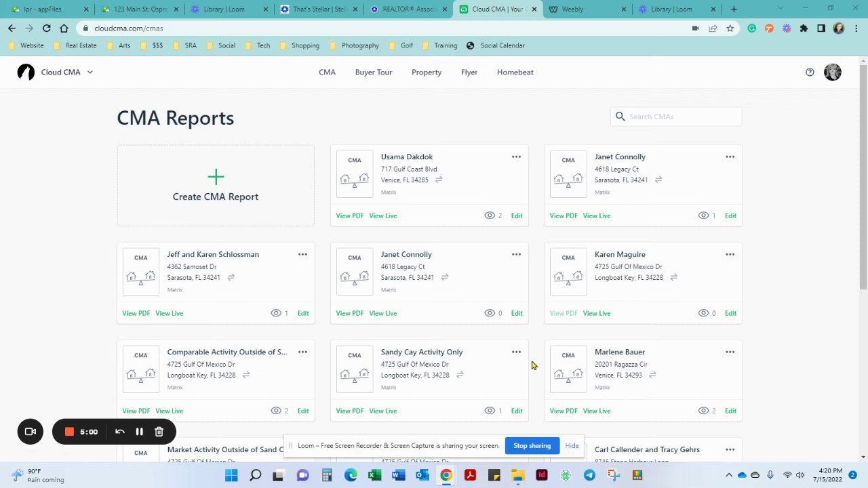Click transfer arrows on Marlene Bauer card

[x=652, y=375]
